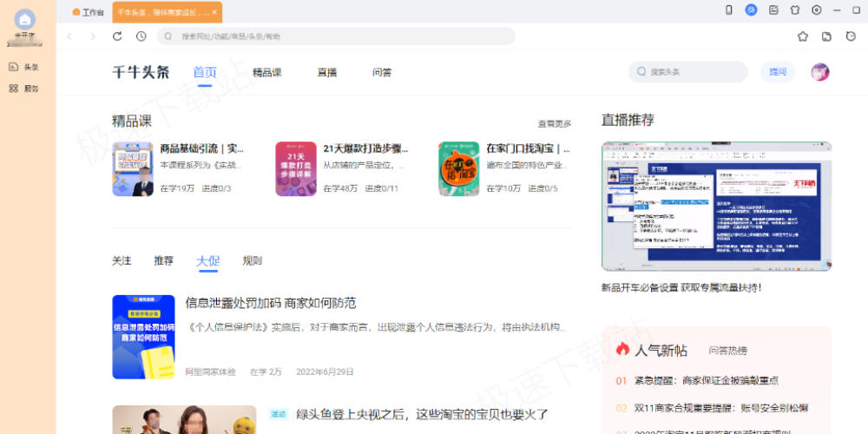Open the 问答 navigation tab
868x434 pixels.
[x=382, y=73]
